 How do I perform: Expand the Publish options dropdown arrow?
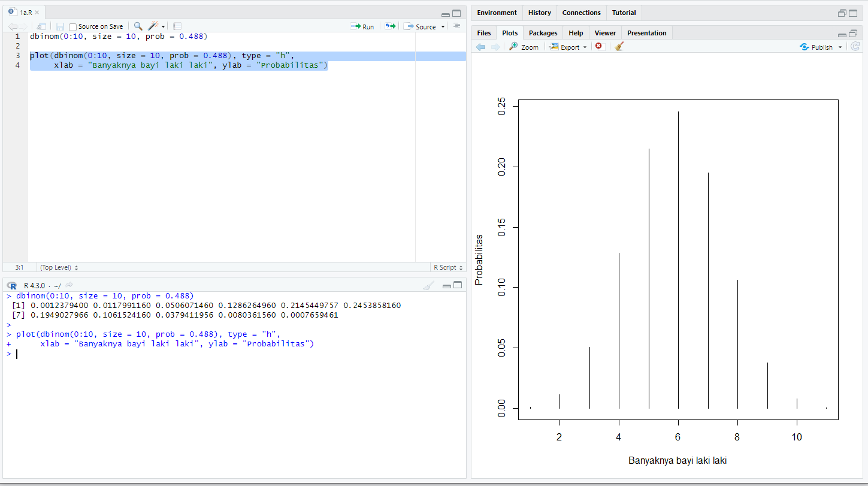(x=840, y=47)
